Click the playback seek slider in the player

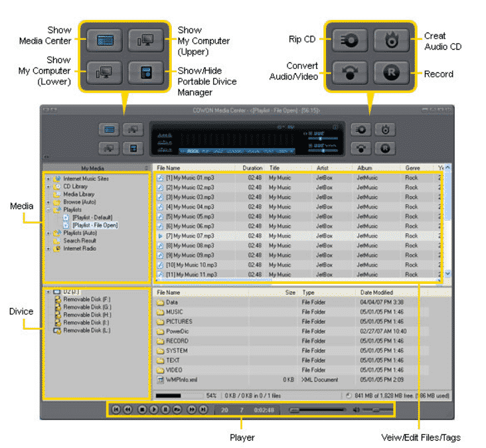pos(317,410)
